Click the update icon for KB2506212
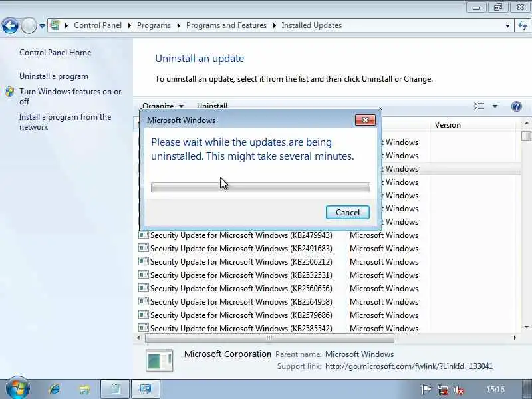 (x=144, y=261)
